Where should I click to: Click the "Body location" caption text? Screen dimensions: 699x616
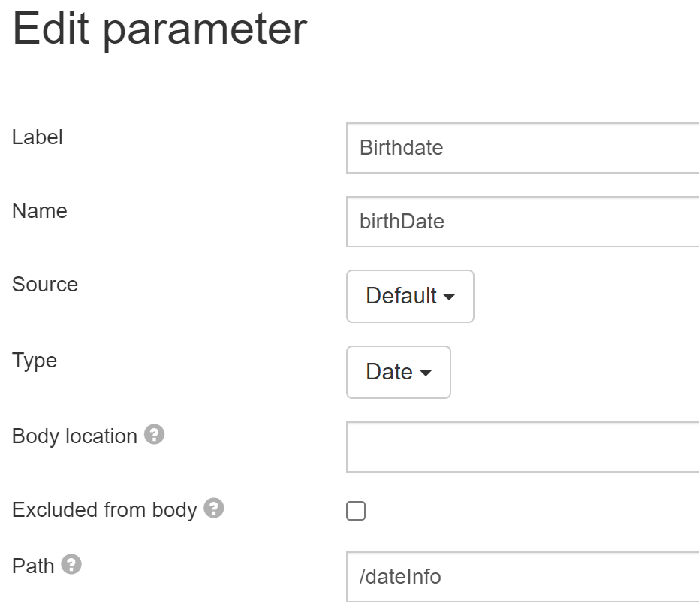tap(74, 436)
